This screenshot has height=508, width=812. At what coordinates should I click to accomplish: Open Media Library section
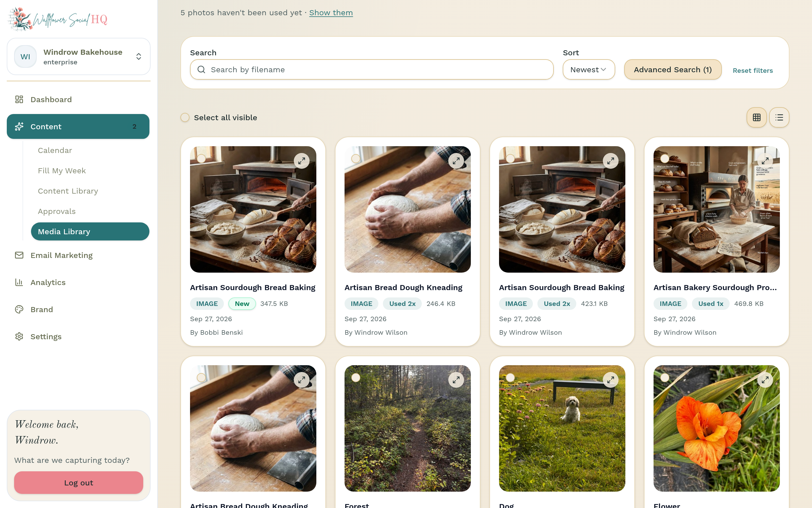point(90,231)
